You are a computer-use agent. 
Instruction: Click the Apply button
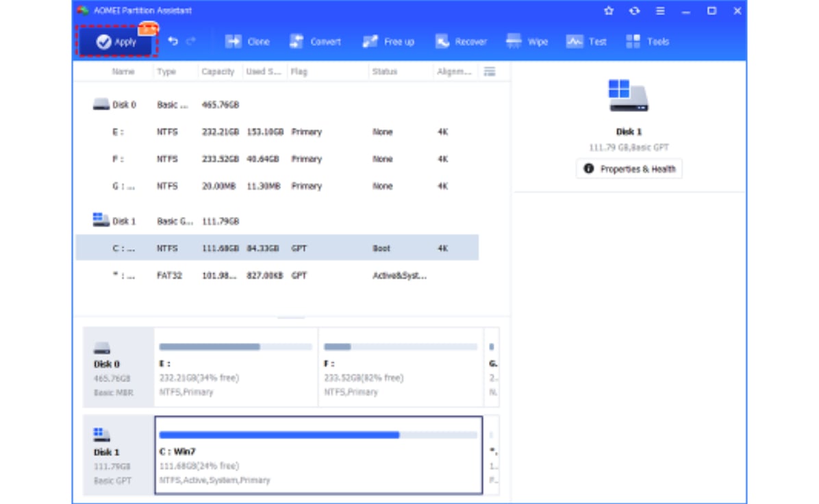pyautogui.click(x=117, y=41)
